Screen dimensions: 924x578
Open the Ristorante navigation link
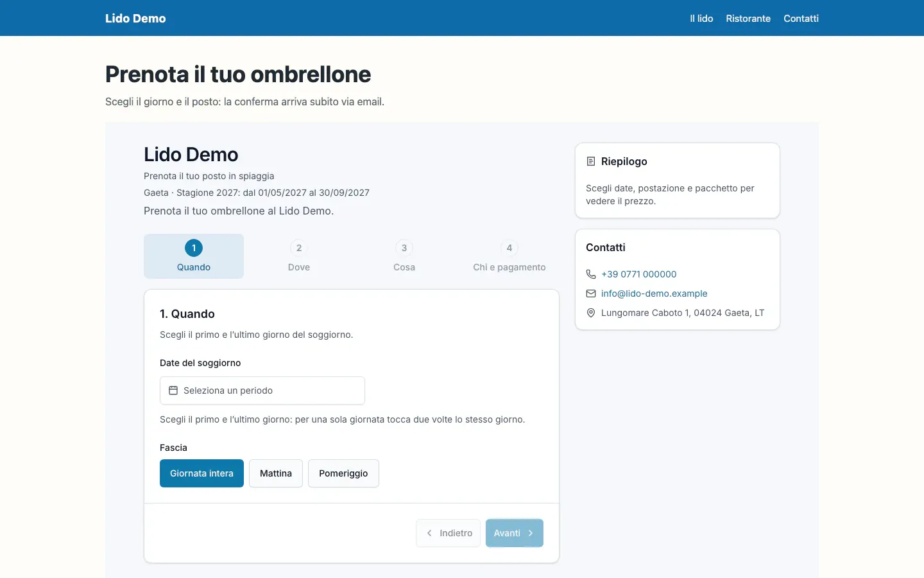pyautogui.click(x=748, y=19)
